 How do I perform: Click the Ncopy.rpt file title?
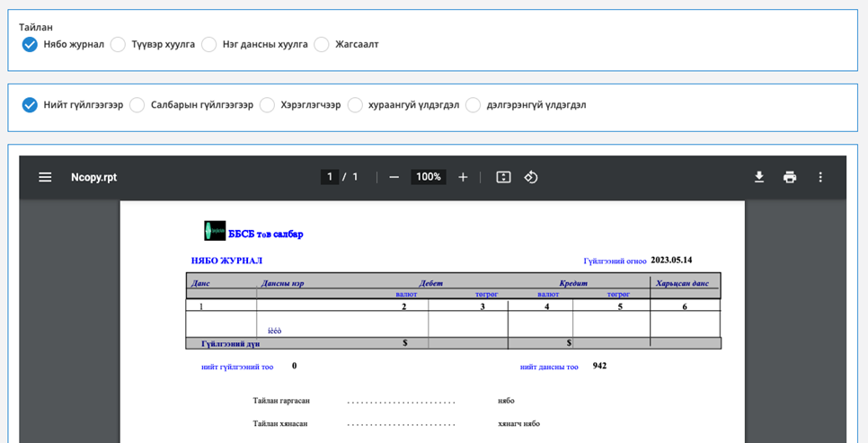pos(94,177)
